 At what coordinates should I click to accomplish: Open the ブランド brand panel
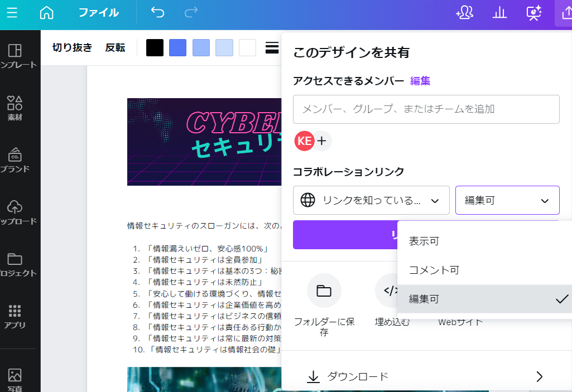[15, 159]
